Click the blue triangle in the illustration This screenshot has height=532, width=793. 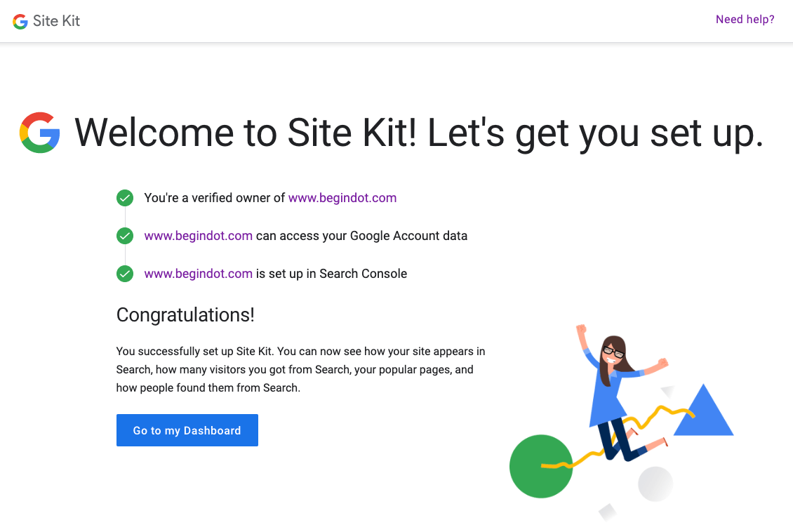point(704,412)
